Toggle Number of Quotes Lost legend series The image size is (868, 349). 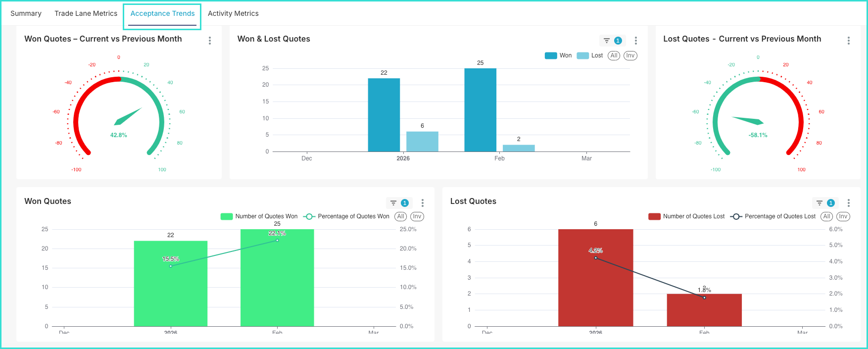coord(686,216)
